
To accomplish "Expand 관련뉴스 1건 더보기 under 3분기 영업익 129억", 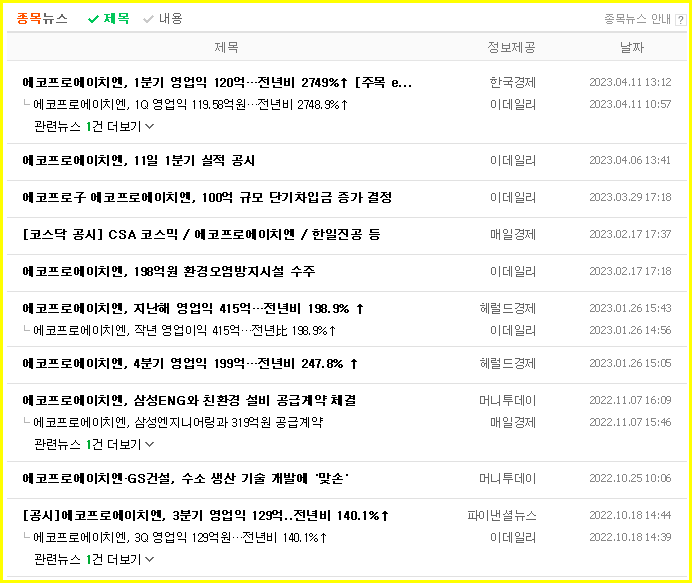I will [x=94, y=560].
